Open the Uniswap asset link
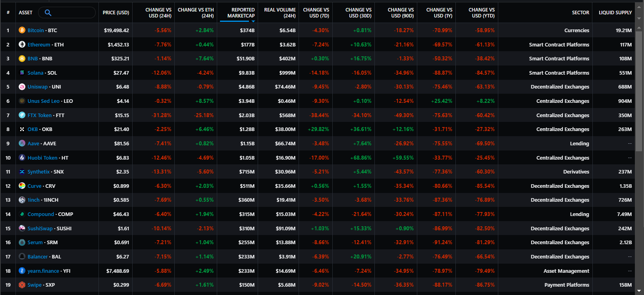 (x=37, y=87)
